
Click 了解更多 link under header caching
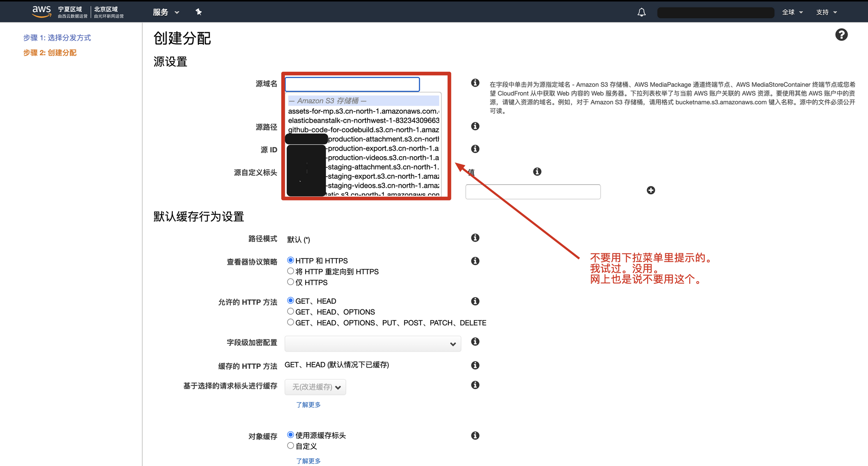click(308, 404)
